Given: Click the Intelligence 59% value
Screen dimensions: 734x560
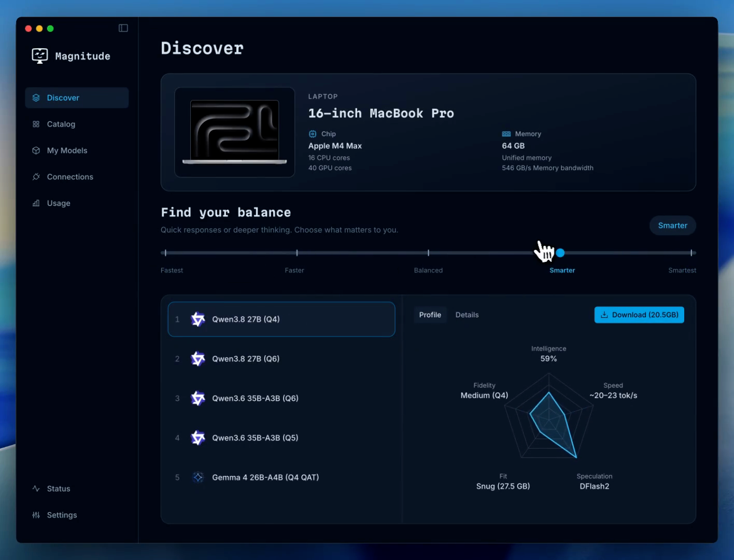Looking at the screenshot, I should click(548, 359).
